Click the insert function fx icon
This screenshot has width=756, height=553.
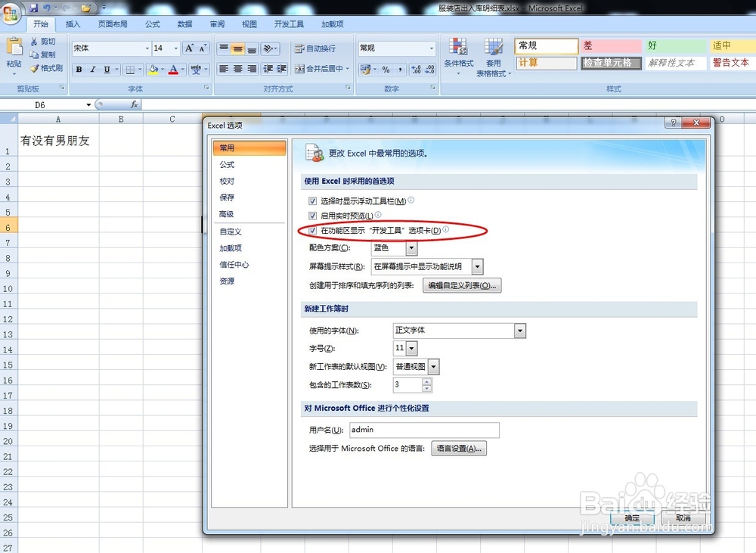(134, 104)
